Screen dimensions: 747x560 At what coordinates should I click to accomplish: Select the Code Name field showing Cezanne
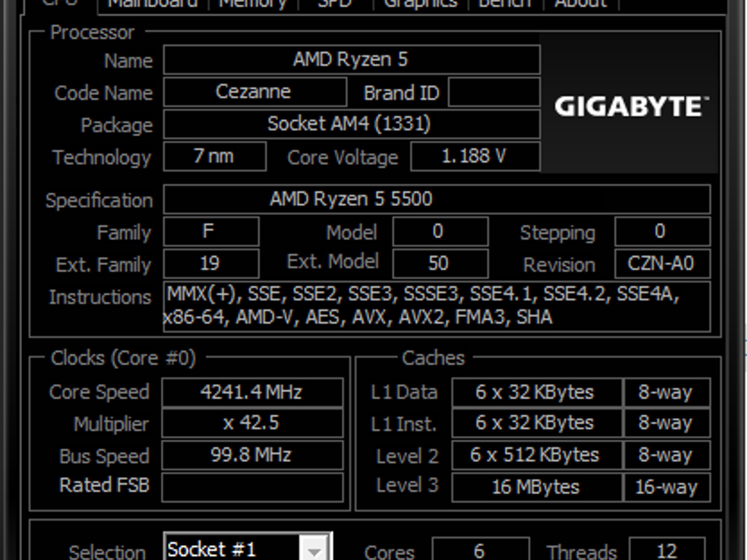coord(255,92)
